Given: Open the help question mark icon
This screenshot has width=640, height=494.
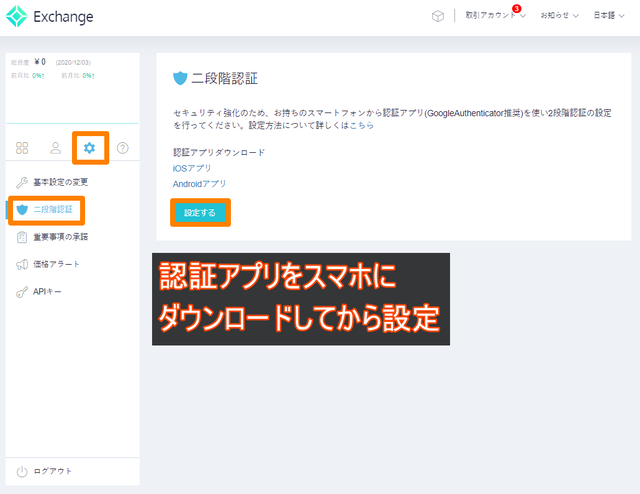Looking at the screenshot, I should 122,148.
